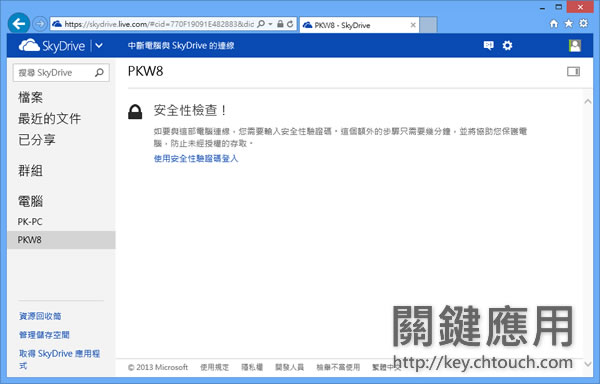Click the © 2013 Microsoft footer text
This screenshot has width=600, height=384.
[x=158, y=368]
